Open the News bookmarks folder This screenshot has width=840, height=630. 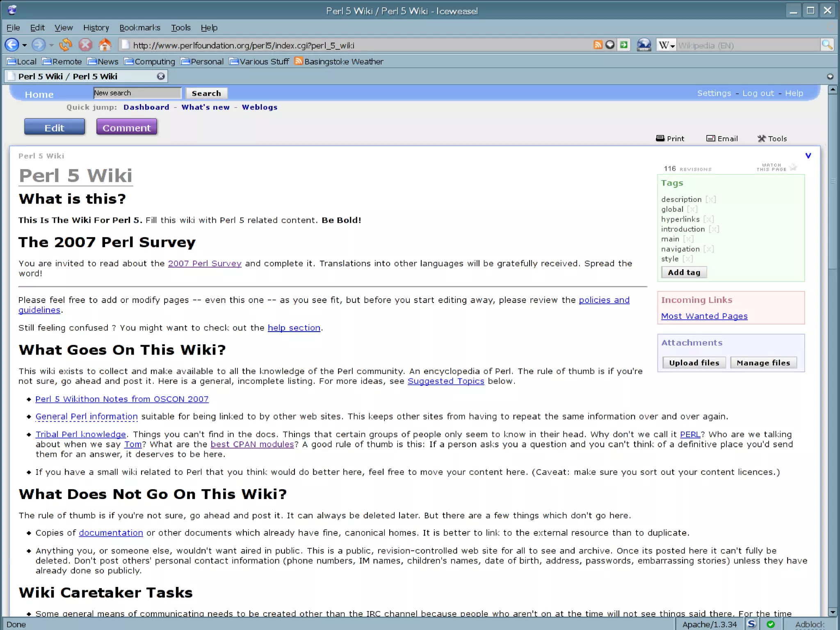[x=103, y=62]
